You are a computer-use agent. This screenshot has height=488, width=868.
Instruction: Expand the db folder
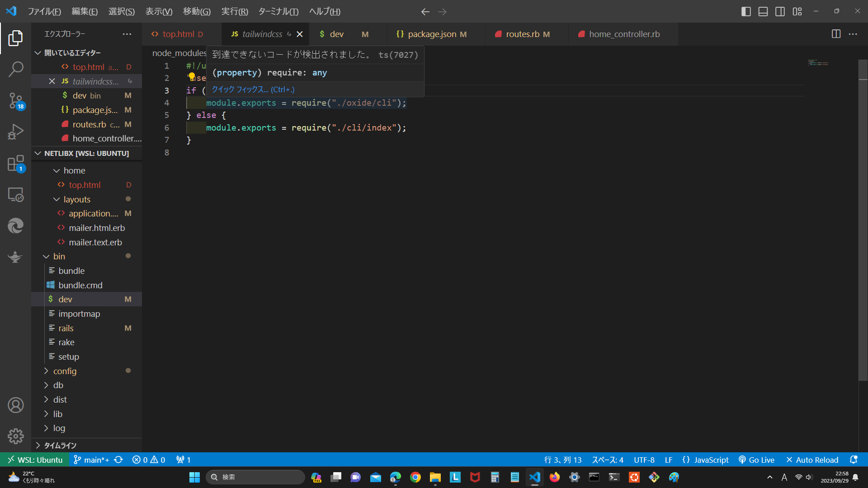(x=46, y=385)
